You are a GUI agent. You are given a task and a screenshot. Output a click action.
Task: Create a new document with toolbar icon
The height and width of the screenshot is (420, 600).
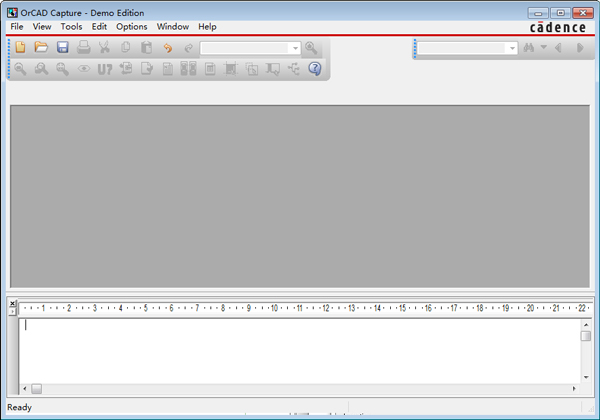(x=20, y=48)
